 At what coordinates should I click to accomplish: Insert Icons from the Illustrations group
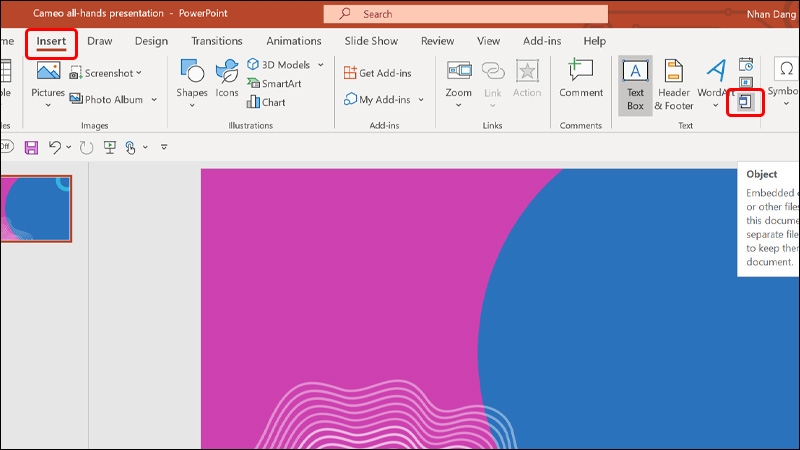[227, 78]
